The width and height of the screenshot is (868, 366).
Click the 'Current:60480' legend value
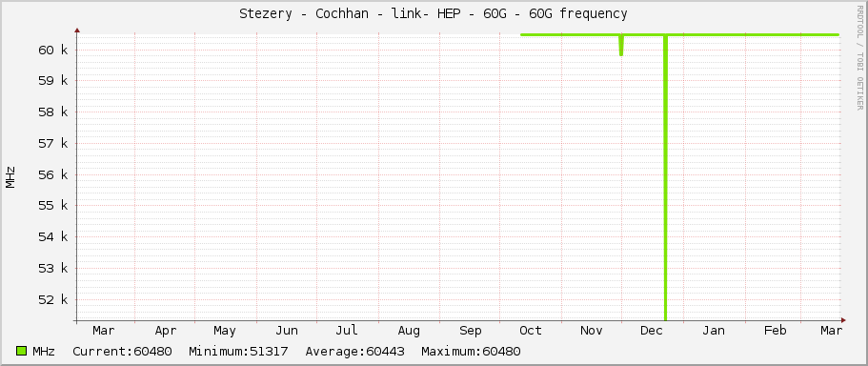tap(122, 351)
